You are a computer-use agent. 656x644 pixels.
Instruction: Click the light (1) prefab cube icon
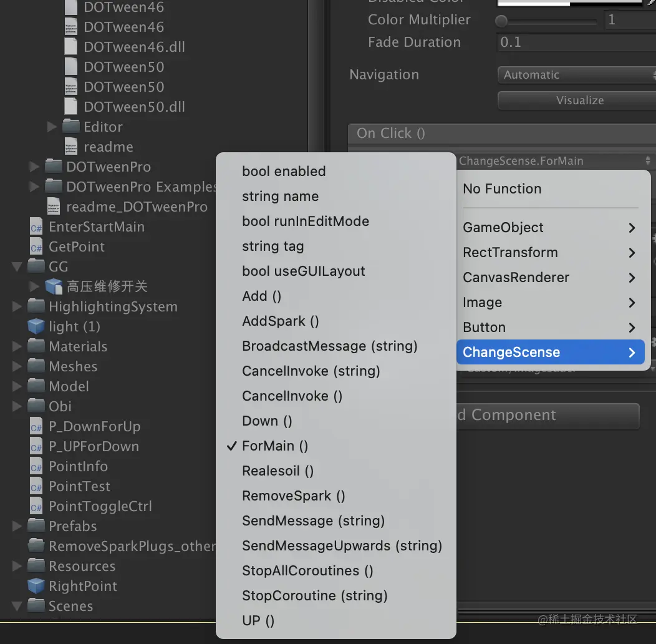(x=36, y=326)
